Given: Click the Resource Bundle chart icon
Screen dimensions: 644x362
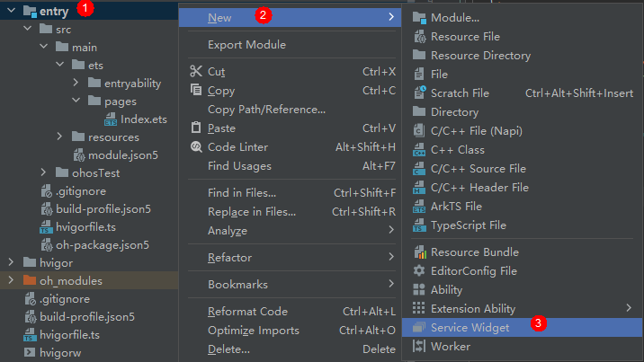Looking at the screenshot, I should [x=420, y=252].
